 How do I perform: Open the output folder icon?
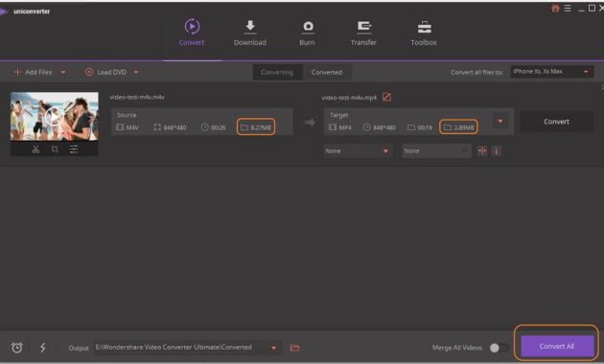(x=294, y=348)
